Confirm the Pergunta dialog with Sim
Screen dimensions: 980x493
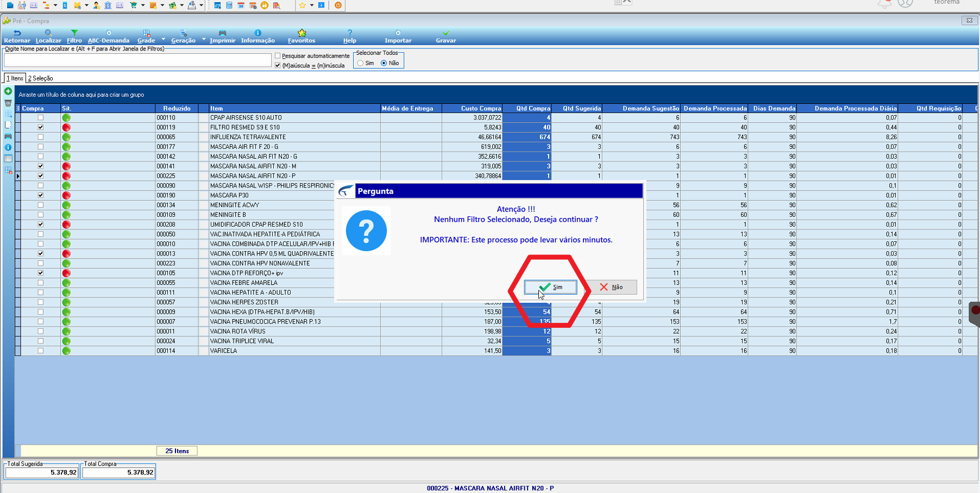click(550, 287)
